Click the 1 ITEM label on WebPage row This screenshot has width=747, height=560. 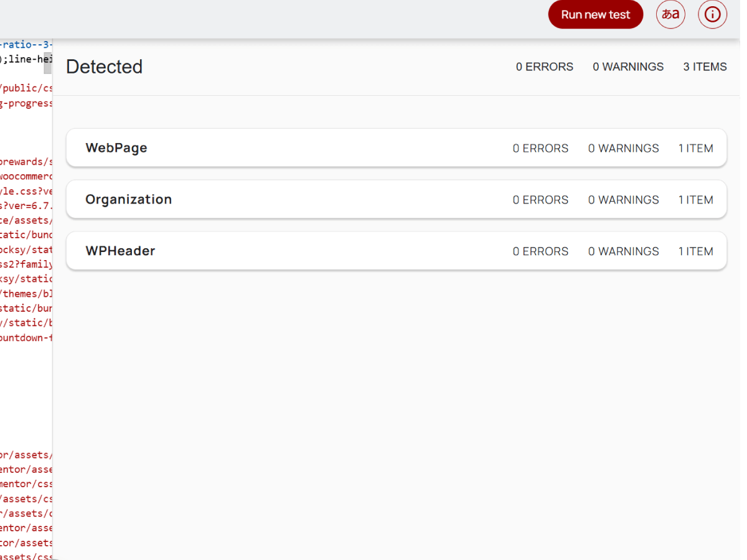coord(695,148)
